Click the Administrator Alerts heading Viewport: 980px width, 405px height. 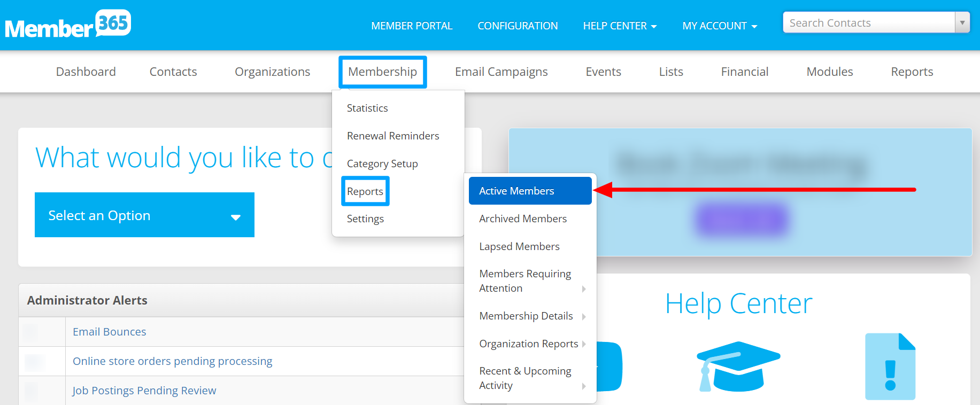tap(87, 300)
